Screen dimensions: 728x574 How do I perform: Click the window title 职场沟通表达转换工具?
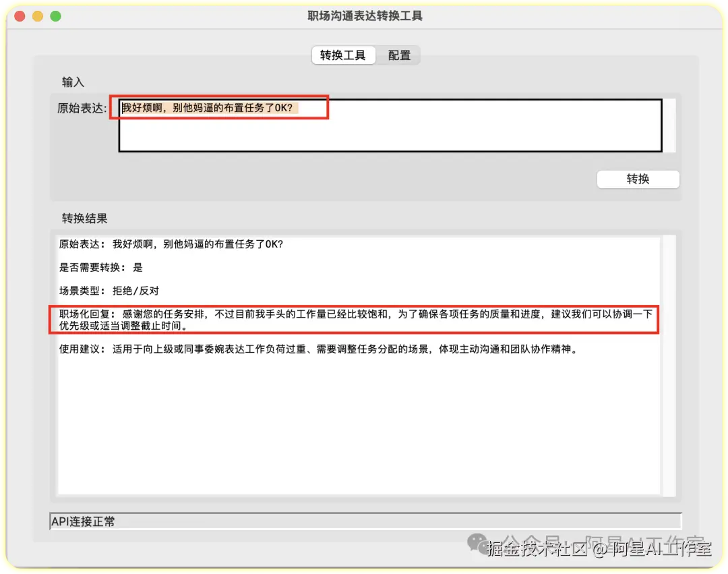point(365,16)
